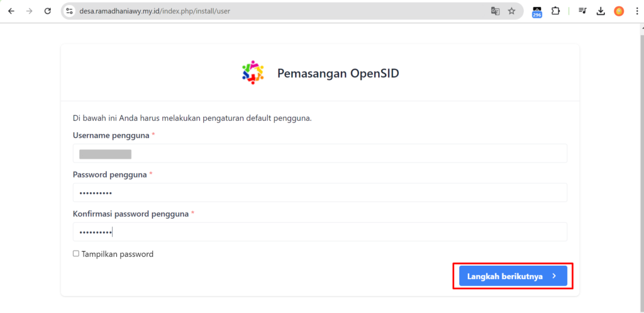Go back to the previous page
644x313 pixels.
[11, 11]
